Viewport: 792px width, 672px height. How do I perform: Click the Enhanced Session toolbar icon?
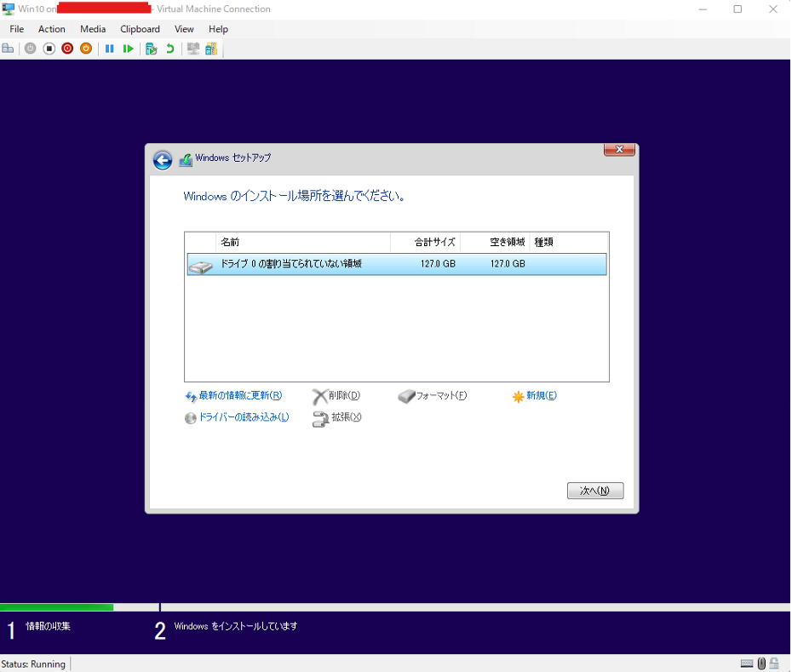193,49
